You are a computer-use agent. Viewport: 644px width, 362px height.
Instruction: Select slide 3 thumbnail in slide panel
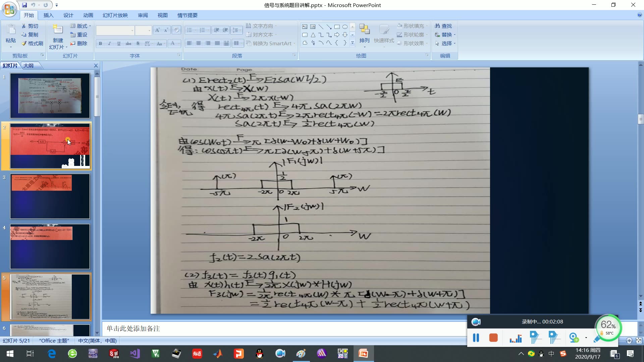50,196
